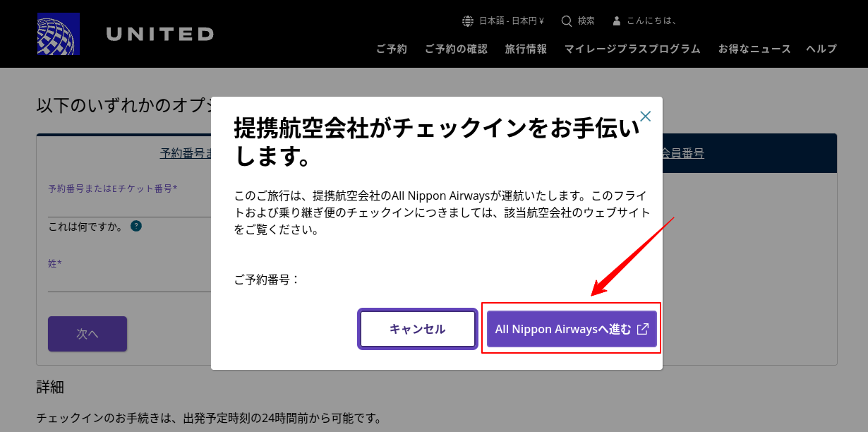Screen dimensions: 868x432
Task: Proceed to All Nippon Airways website
Action: tap(572, 329)
